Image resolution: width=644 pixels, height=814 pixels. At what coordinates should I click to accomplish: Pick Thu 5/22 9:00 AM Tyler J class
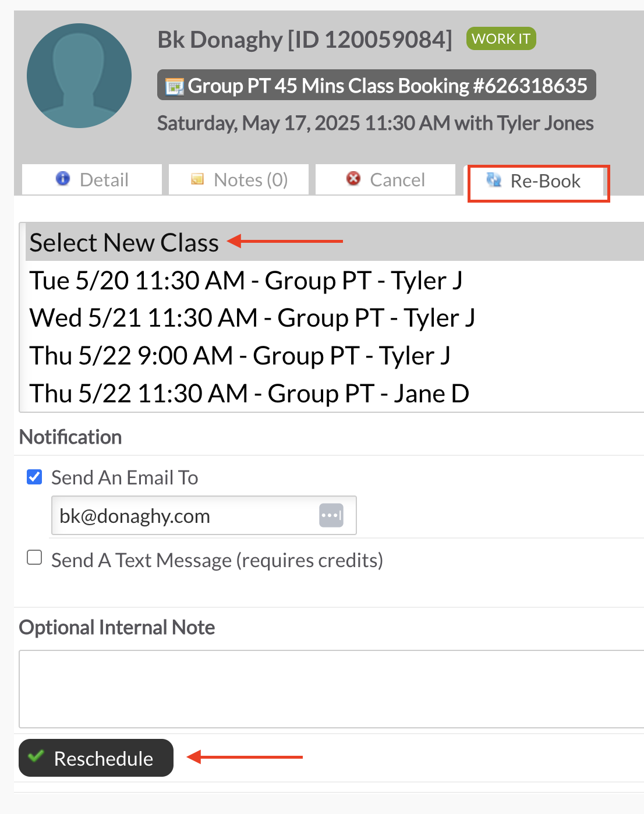click(x=240, y=356)
